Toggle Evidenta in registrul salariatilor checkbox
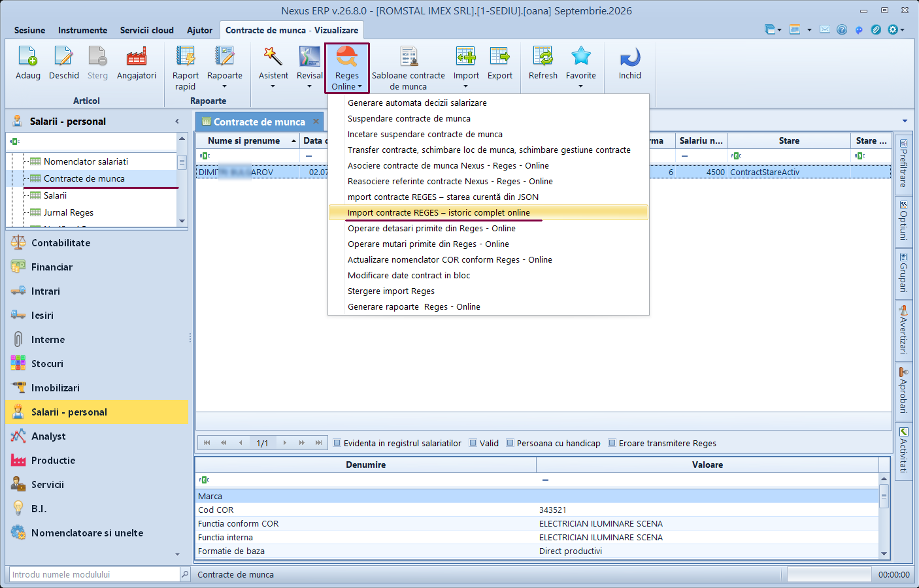 (337, 443)
